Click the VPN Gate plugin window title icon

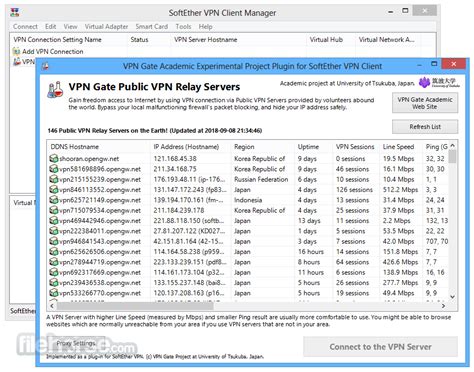point(46,66)
